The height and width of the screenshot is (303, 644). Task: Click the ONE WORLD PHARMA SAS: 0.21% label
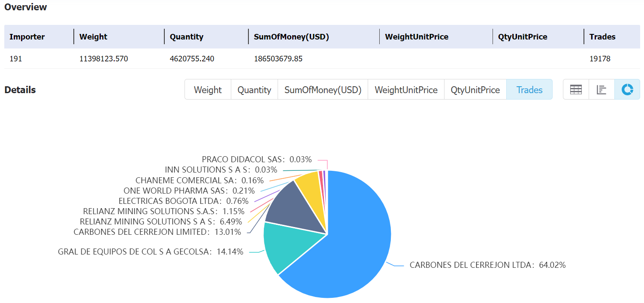point(189,190)
